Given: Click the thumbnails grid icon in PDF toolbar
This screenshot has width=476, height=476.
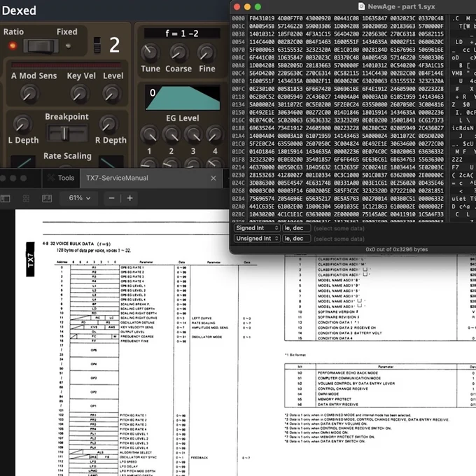Looking at the screenshot, I should (26, 199).
